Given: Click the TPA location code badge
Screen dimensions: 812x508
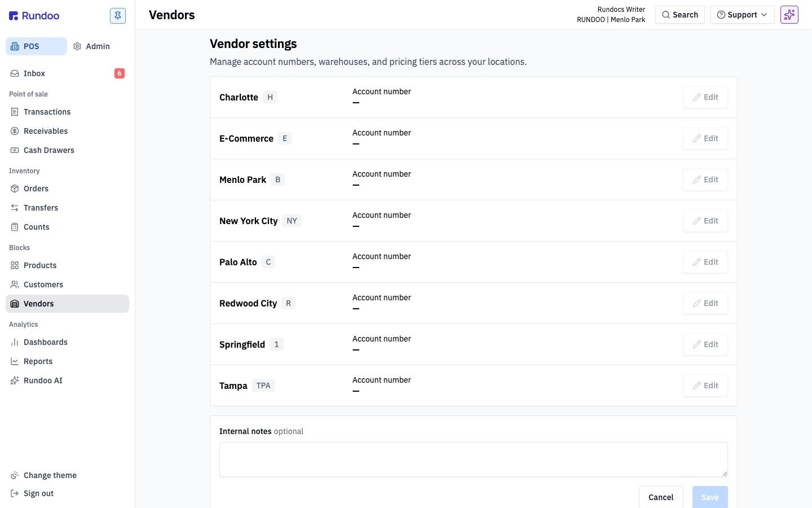Looking at the screenshot, I should click(x=263, y=386).
